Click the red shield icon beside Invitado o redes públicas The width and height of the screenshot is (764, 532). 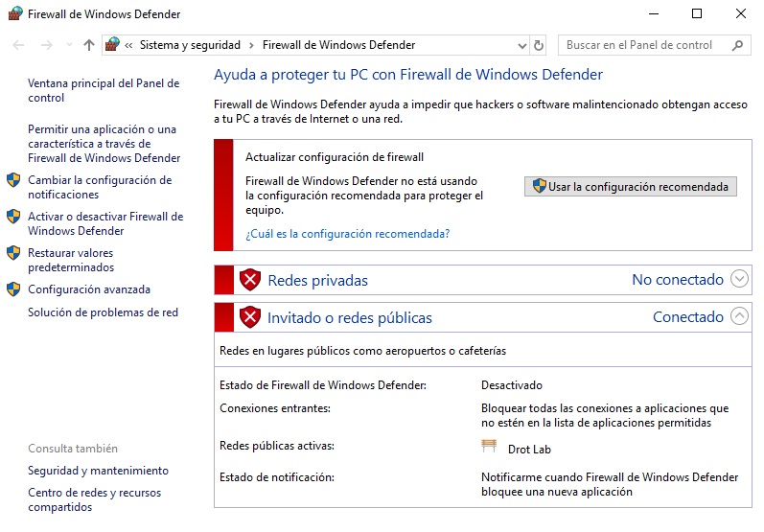[250, 317]
